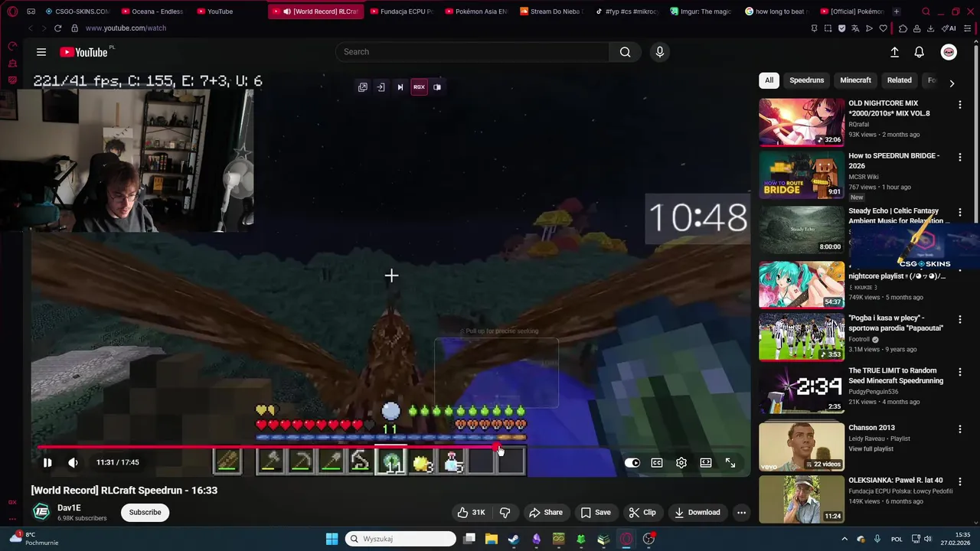Image resolution: width=980 pixels, height=551 pixels.
Task: Toggle the autoplay switch
Action: point(632,462)
